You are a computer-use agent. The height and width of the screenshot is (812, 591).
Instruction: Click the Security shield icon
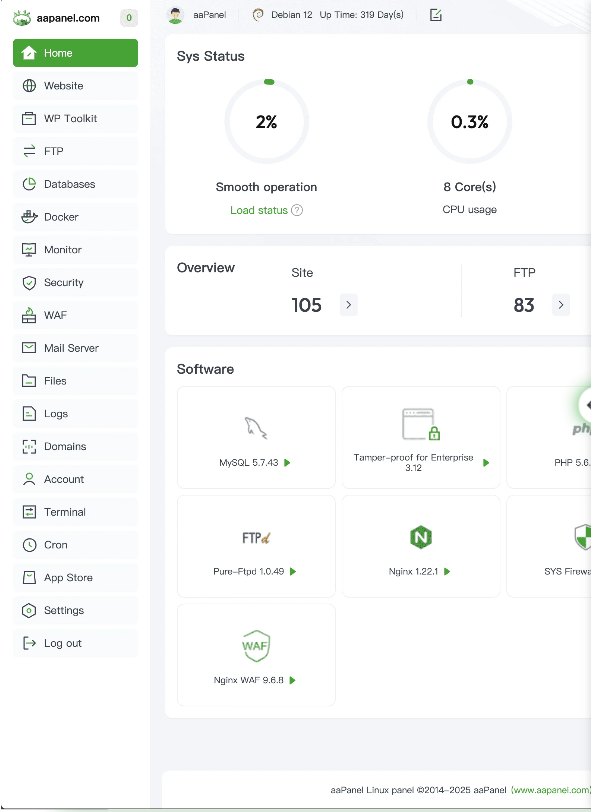(29, 282)
